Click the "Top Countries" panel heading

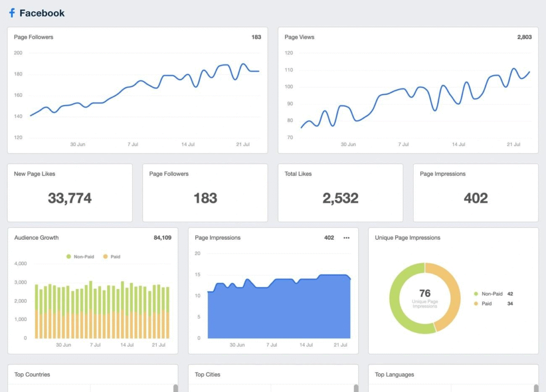tap(32, 374)
